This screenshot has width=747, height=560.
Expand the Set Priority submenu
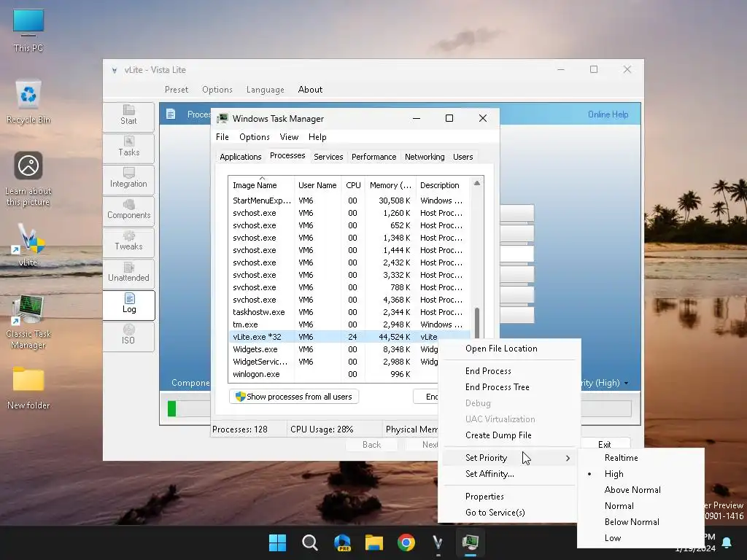509,458
